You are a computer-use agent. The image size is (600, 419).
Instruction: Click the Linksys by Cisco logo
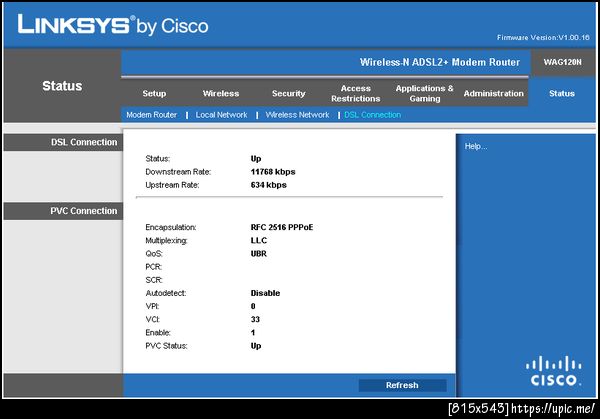(113, 25)
